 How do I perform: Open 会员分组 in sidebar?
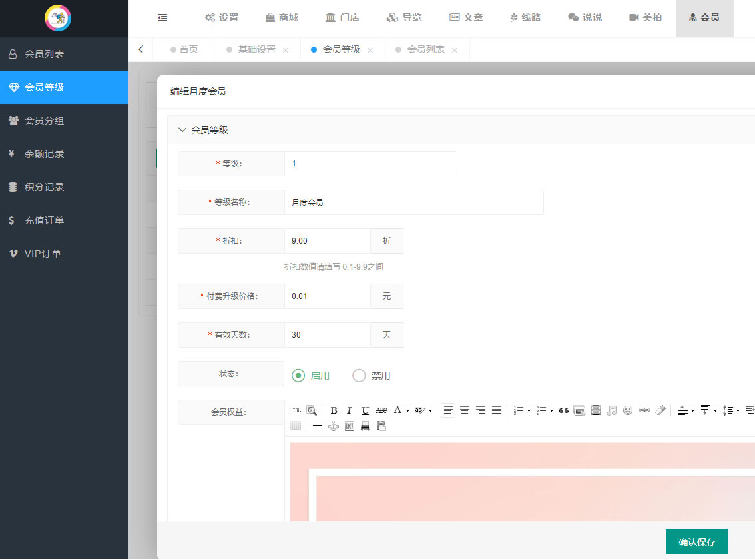(x=64, y=121)
